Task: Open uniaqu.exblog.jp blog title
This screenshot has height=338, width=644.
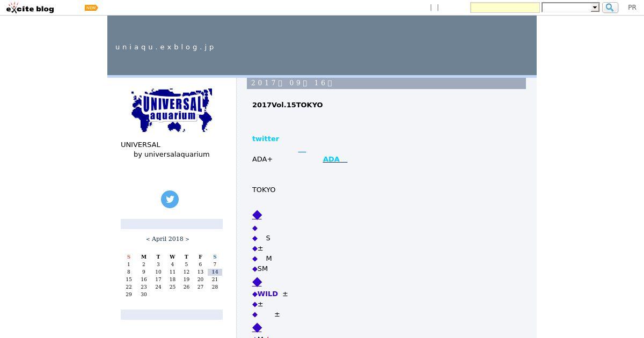Action: click(x=165, y=47)
